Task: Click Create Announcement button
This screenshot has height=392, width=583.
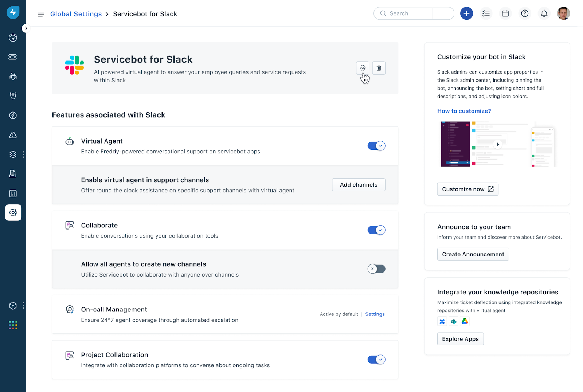Action: (473, 254)
